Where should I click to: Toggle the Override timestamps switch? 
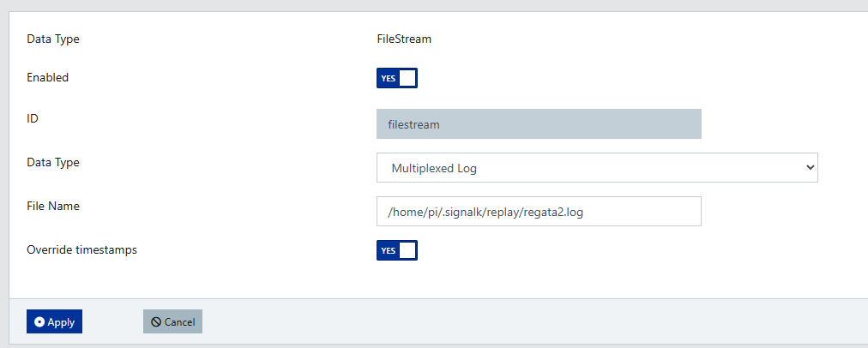(396, 250)
